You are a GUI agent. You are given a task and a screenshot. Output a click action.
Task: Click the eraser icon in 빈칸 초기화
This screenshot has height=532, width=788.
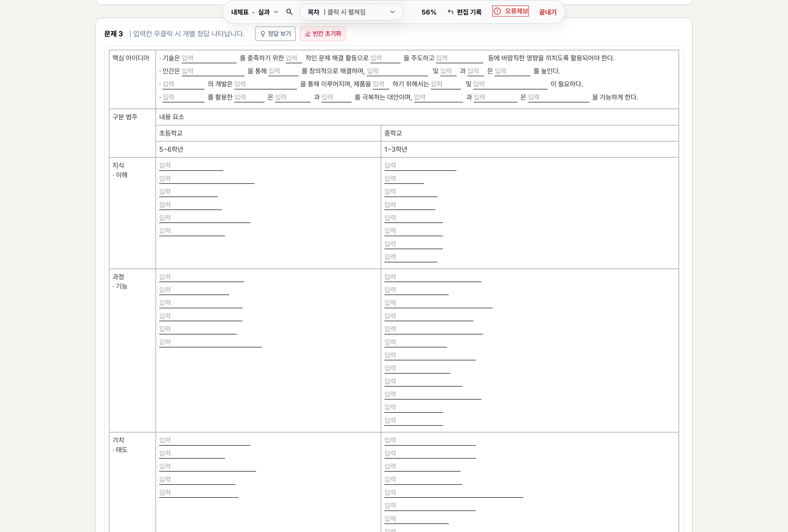click(x=308, y=33)
